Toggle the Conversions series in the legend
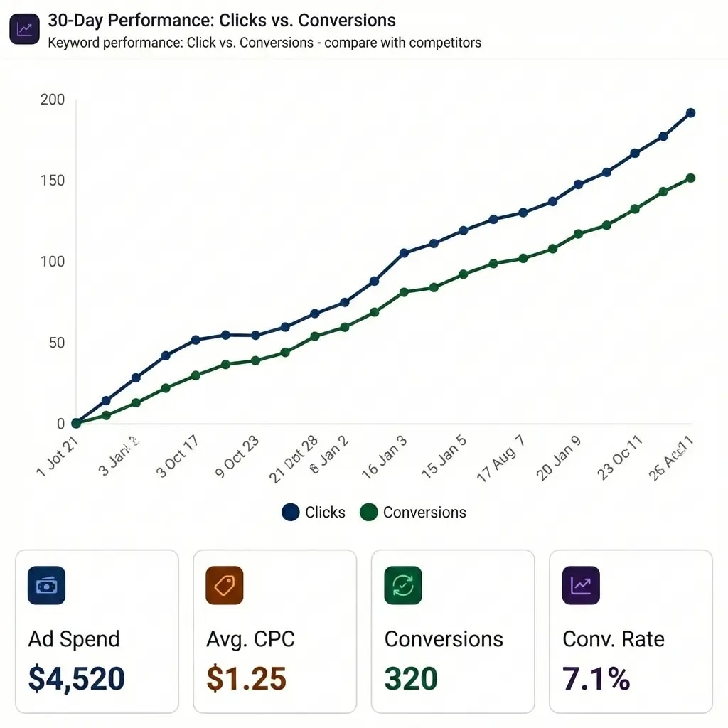 [x=413, y=512]
